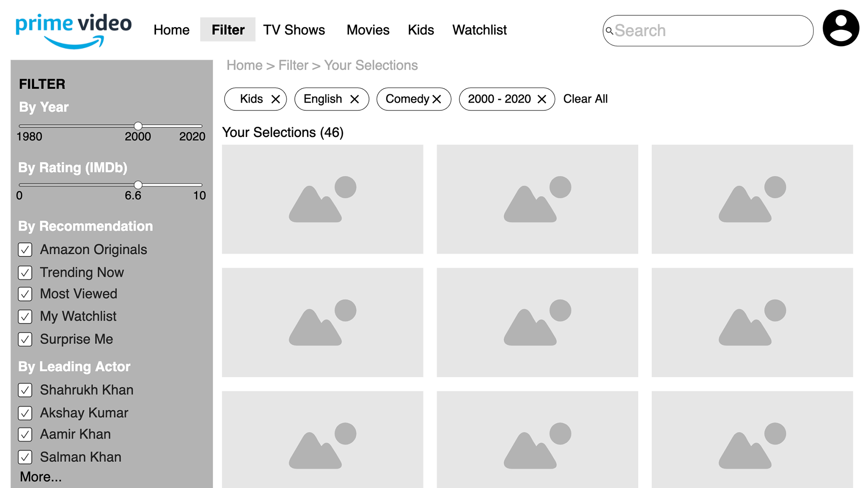The height and width of the screenshot is (488, 868).
Task: Click the By Year slider handle
Action: point(138,126)
